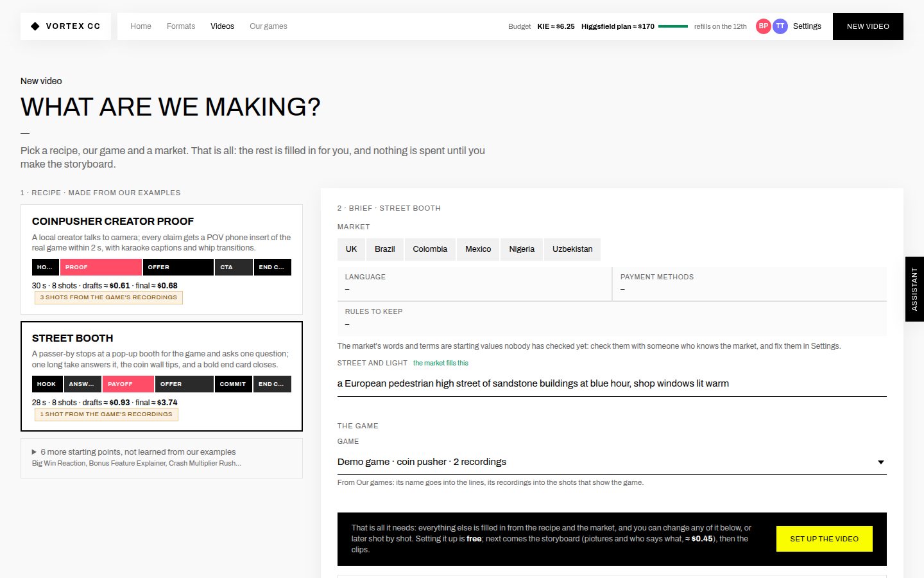Select the Street Booth recipe card
924x578 pixels.
pyautogui.click(x=162, y=376)
